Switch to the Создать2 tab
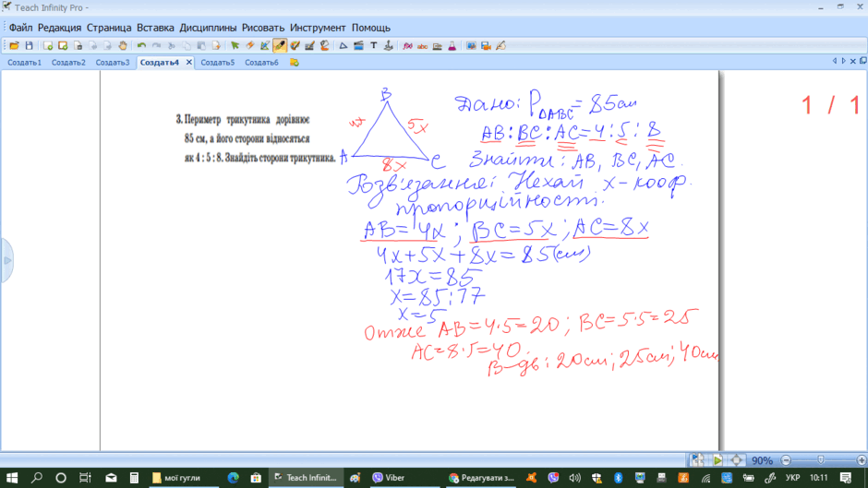The image size is (868, 488). tap(68, 63)
